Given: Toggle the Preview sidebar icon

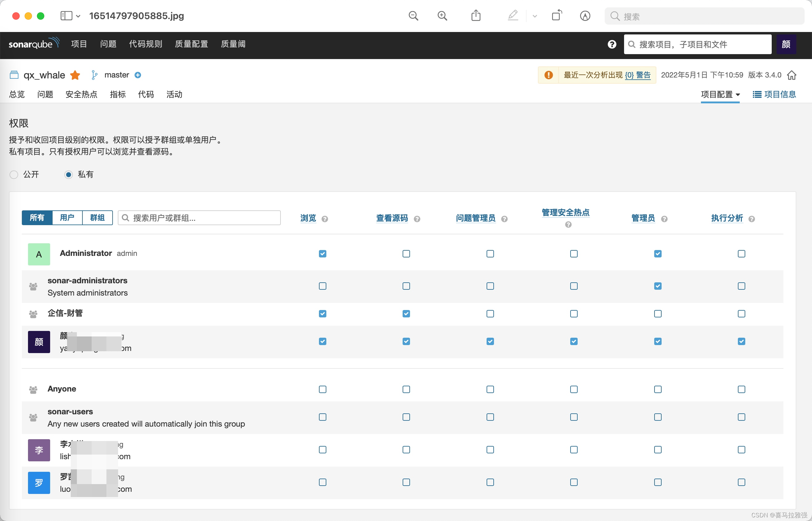Looking at the screenshot, I should [x=66, y=16].
